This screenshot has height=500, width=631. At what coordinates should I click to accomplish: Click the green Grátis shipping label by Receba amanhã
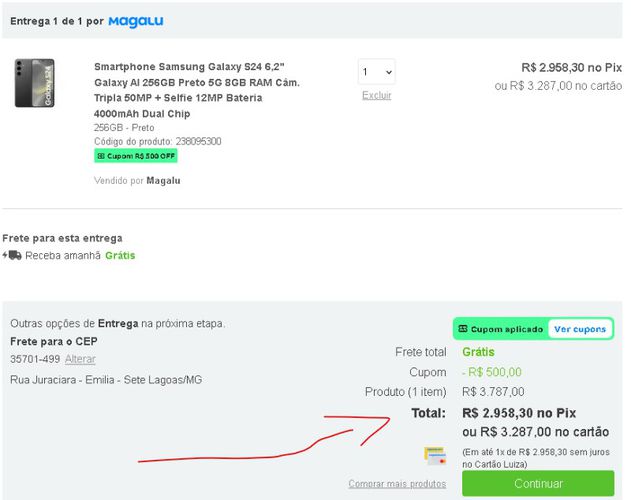[120, 256]
